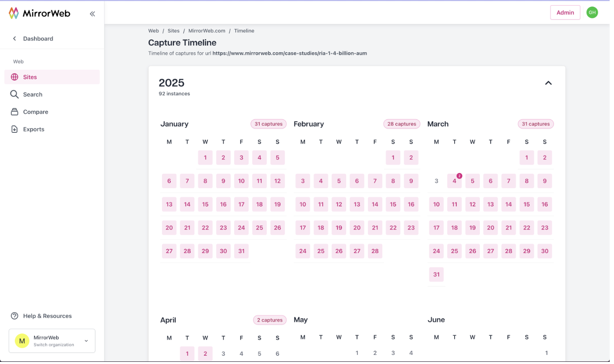Screen dimensions: 614x364
Task: Click April 3 date
Action: 223,354
